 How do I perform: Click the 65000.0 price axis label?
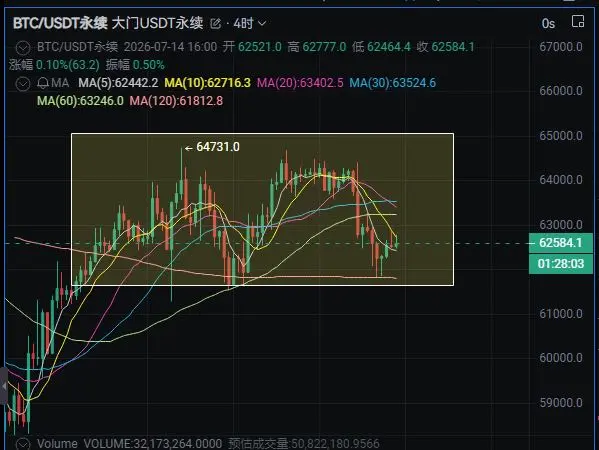pos(561,136)
